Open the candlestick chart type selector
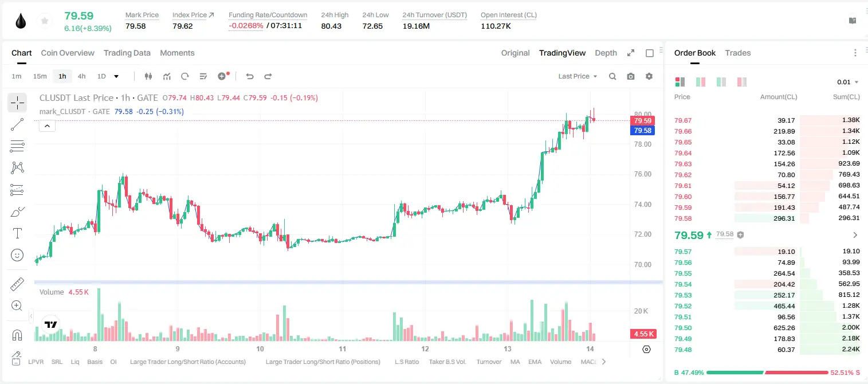The image size is (868, 384). (149, 76)
